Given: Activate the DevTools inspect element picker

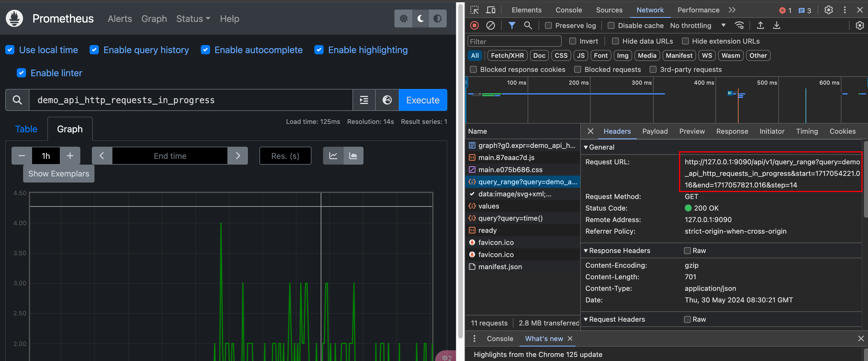Looking at the screenshot, I should (474, 10).
